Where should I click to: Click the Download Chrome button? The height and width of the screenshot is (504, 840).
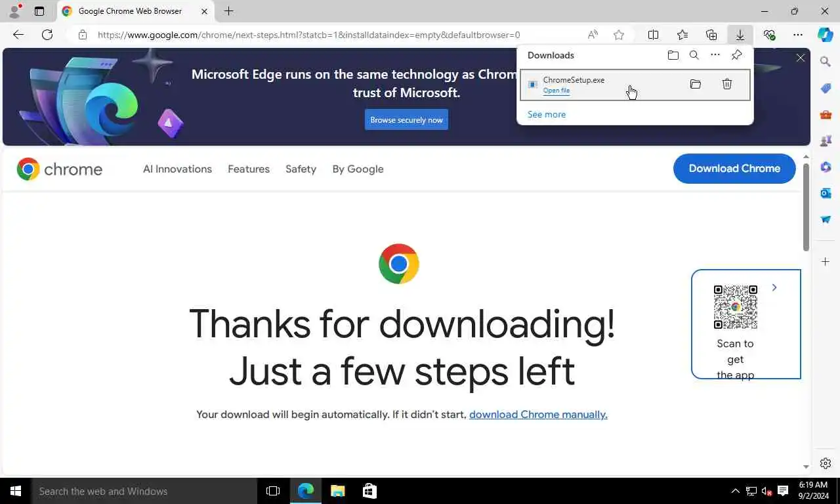[734, 169]
